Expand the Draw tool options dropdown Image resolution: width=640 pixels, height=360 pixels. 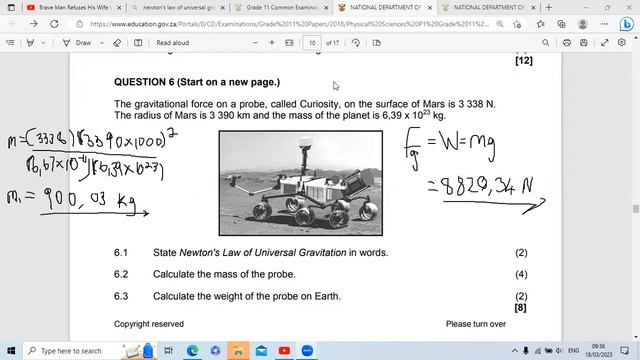pyautogui.click(x=102, y=43)
